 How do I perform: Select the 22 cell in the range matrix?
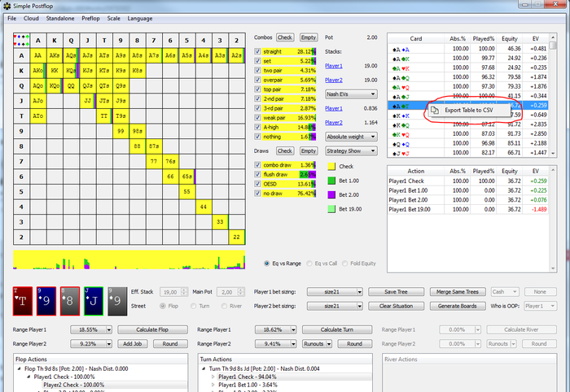pos(237,237)
